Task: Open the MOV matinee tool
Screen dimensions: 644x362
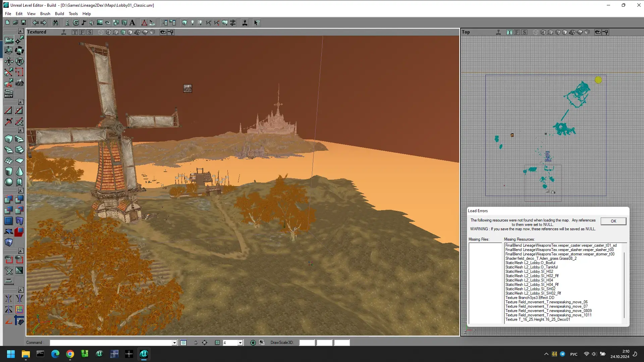Action: (x=9, y=94)
